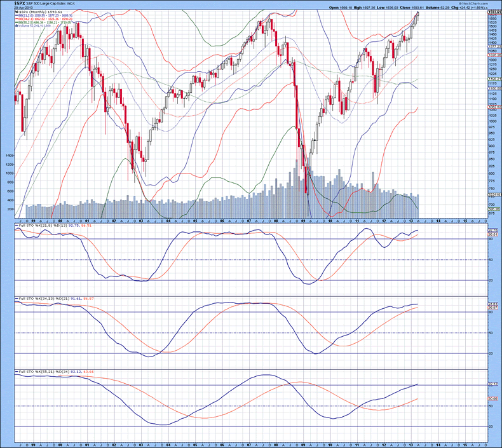Click the Volume 52,241,911,808 legend entry

tap(34, 25)
